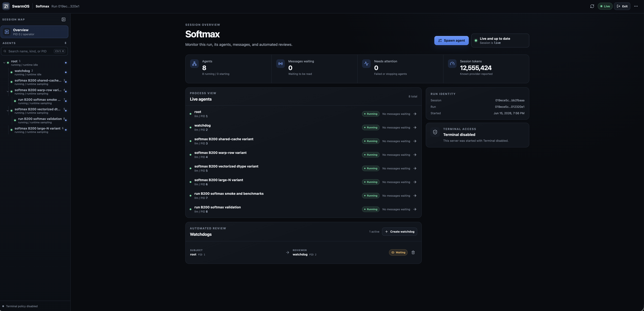Collapse the warp-row variant tree node
Viewport: 644px width, 311px height.
[8, 92]
